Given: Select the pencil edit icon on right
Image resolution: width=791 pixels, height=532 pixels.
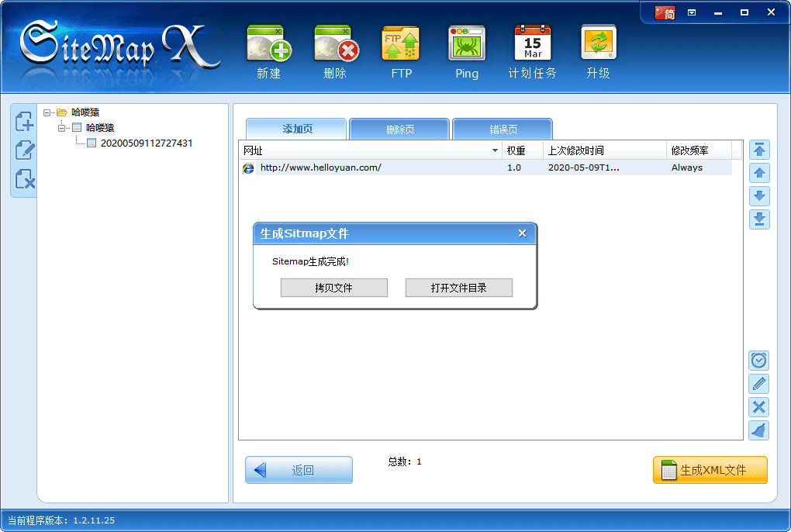Looking at the screenshot, I should tap(758, 383).
